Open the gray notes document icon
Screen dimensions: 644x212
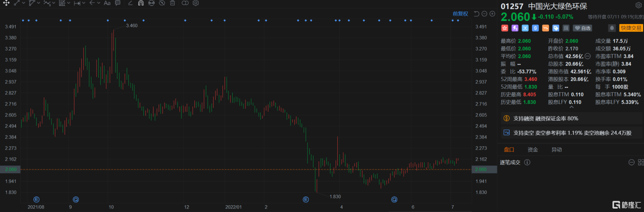point(566,28)
